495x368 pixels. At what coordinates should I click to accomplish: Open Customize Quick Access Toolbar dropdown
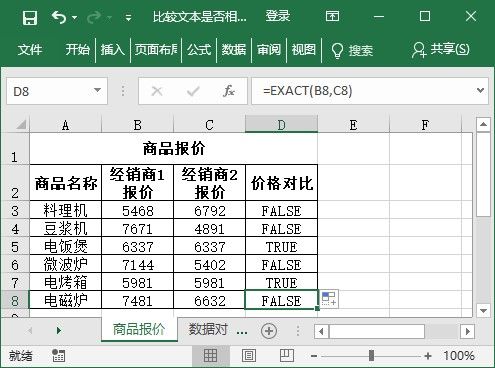128,18
